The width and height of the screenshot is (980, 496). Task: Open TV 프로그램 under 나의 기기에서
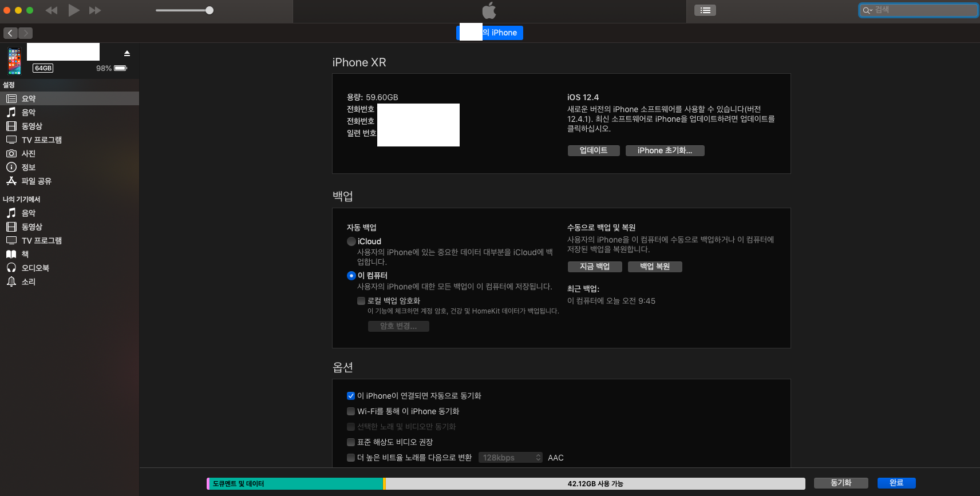[69, 240]
